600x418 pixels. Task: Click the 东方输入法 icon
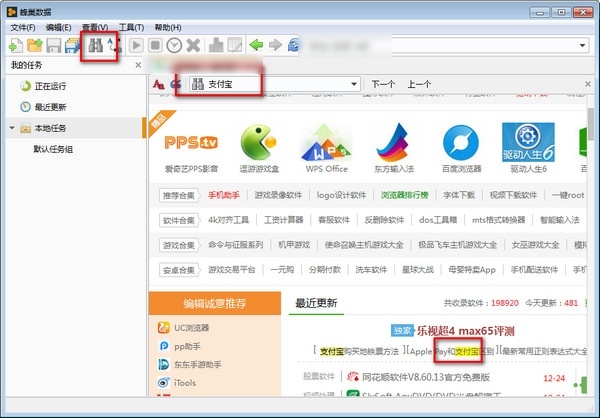393,142
